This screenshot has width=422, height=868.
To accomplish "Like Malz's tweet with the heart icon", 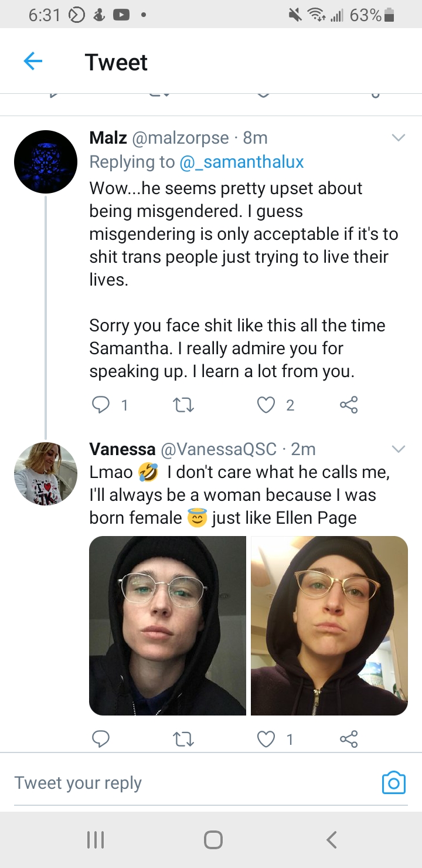I will point(266,405).
